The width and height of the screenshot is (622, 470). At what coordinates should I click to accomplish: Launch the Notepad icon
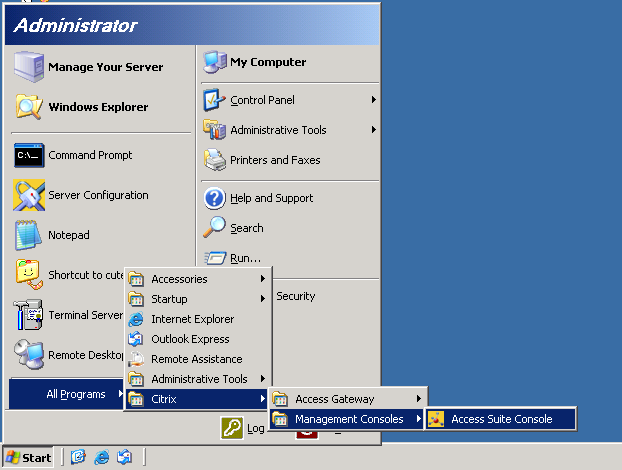coord(28,235)
